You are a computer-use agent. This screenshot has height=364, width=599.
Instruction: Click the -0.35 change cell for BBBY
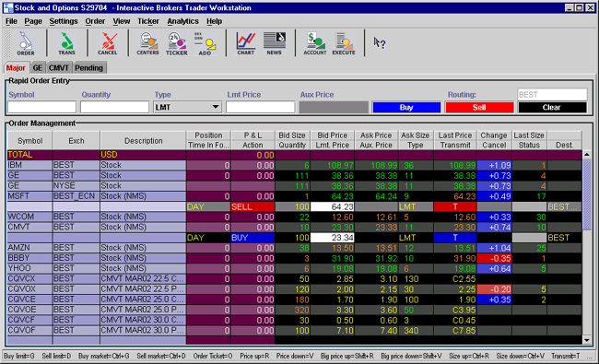[494, 258]
